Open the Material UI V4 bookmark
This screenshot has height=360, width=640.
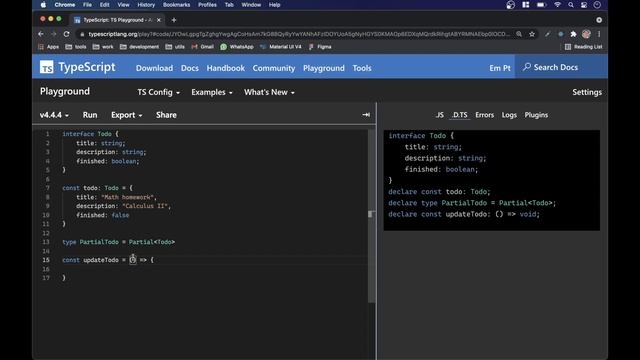point(281,47)
